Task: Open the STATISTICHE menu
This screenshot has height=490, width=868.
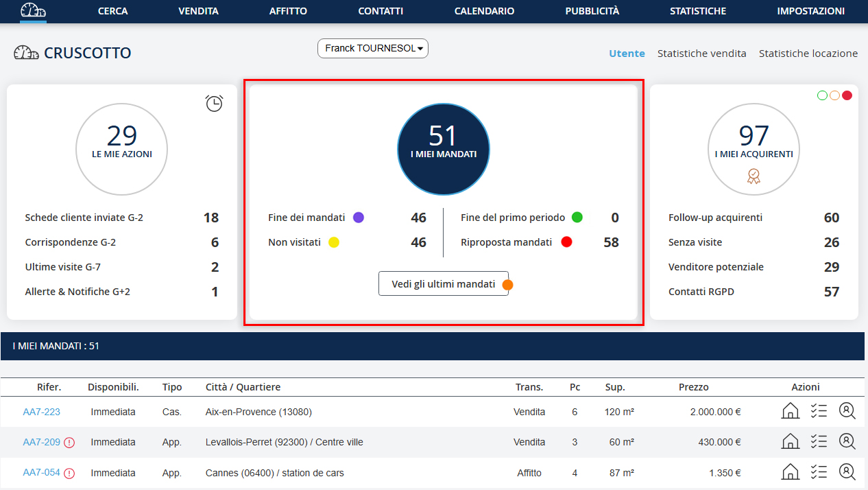Action: [x=698, y=11]
